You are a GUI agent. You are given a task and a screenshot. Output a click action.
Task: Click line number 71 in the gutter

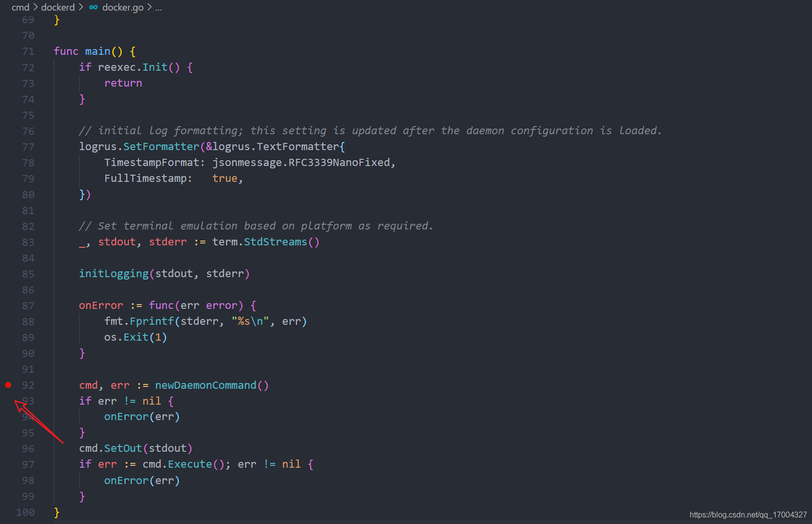pos(28,51)
